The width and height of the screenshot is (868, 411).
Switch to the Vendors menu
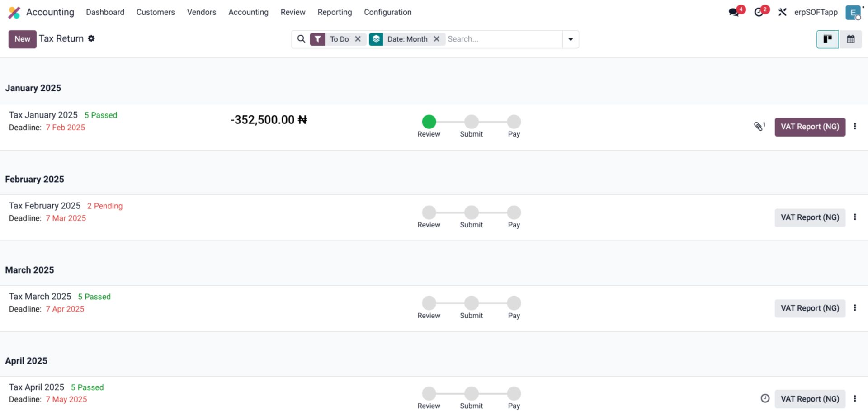(x=201, y=12)
